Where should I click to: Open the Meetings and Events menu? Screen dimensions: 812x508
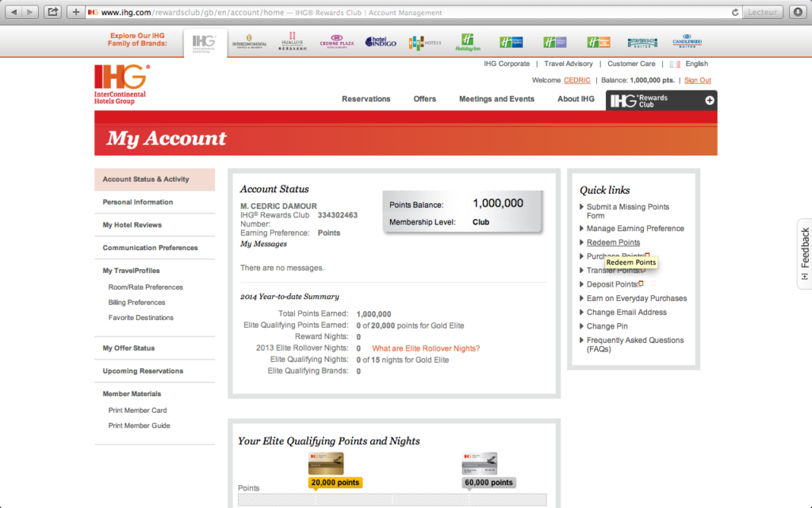pos(496,99)
